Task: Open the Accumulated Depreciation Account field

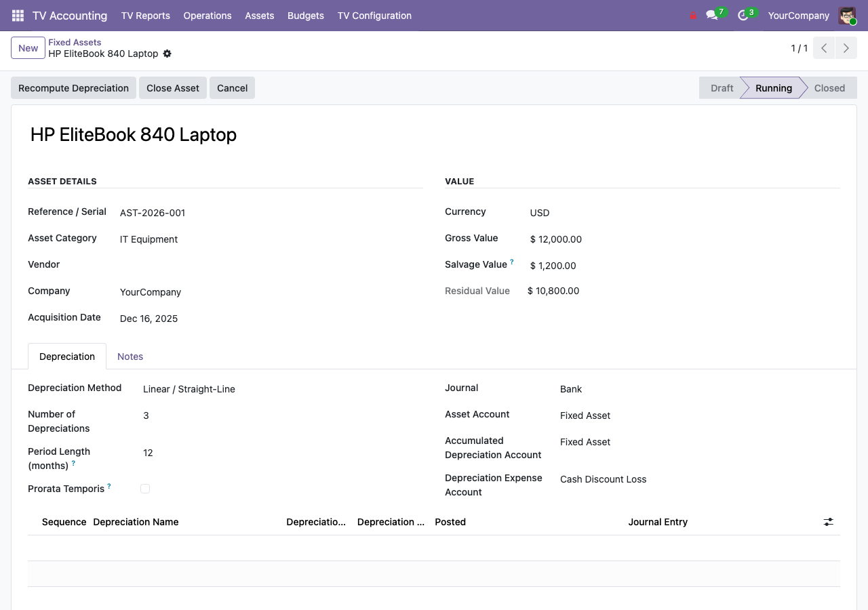Action: click(x=700, y=442)
